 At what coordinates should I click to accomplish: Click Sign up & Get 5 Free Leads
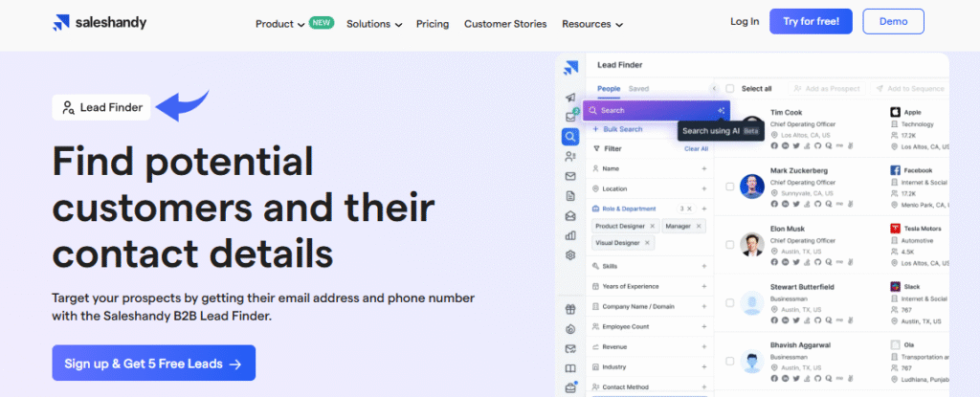tap(153, 364)
